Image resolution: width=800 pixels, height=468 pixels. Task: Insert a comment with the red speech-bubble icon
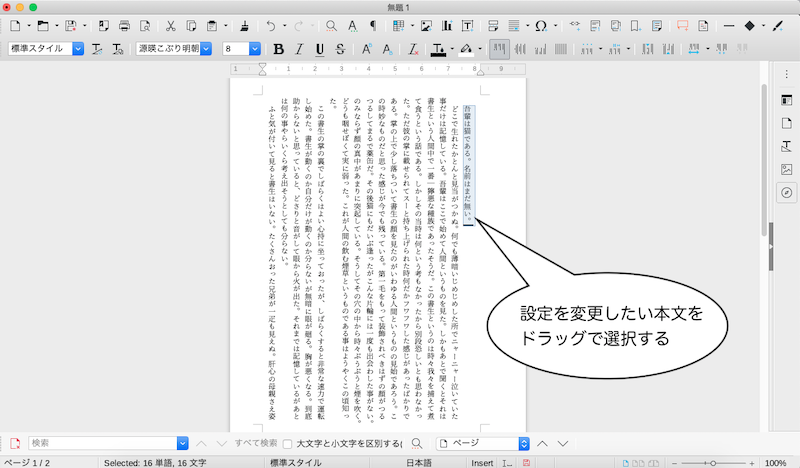[682, 26]
